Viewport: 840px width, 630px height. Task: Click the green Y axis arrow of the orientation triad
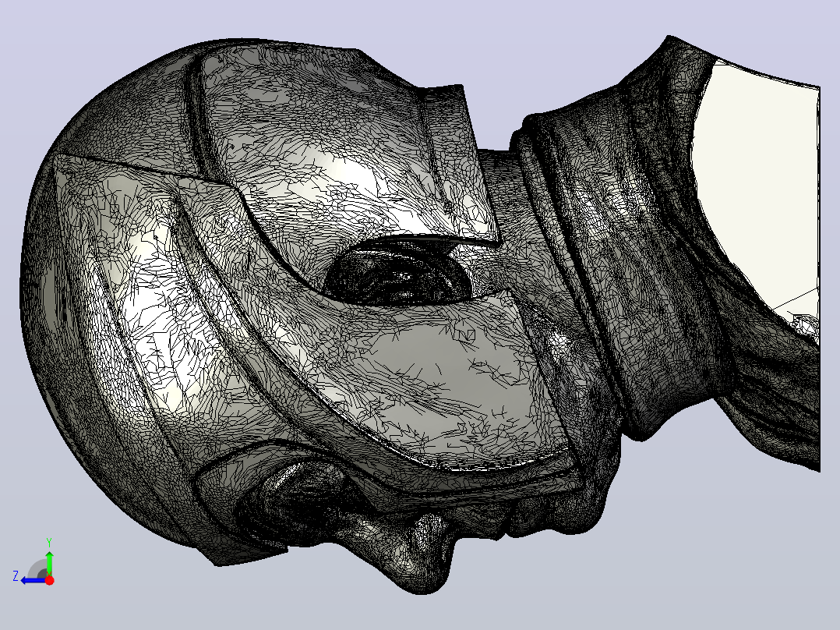tap(49, 563)
